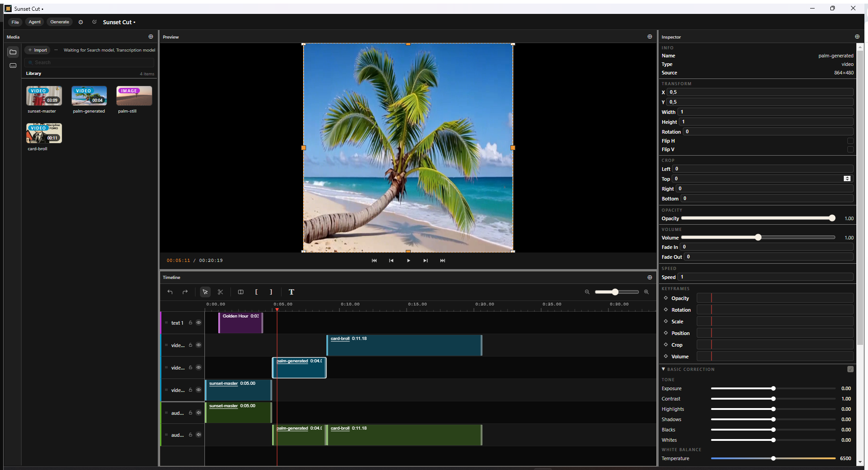Zoom in the timeline magnifier
868x470 pixels.
pos(646,292)
